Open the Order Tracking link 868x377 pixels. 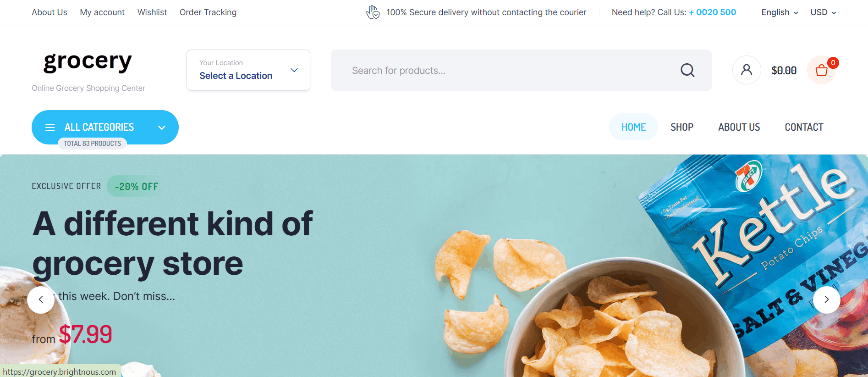click(208, 12)
